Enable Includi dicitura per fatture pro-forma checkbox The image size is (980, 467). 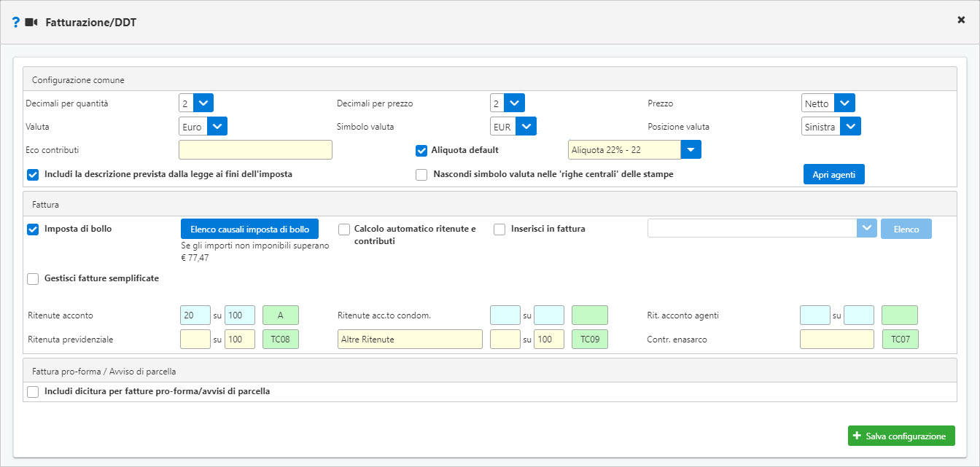[x=32, y=392]
